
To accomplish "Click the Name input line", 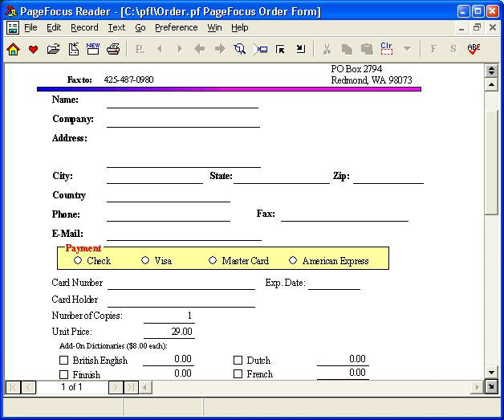I will pos(182,102).
